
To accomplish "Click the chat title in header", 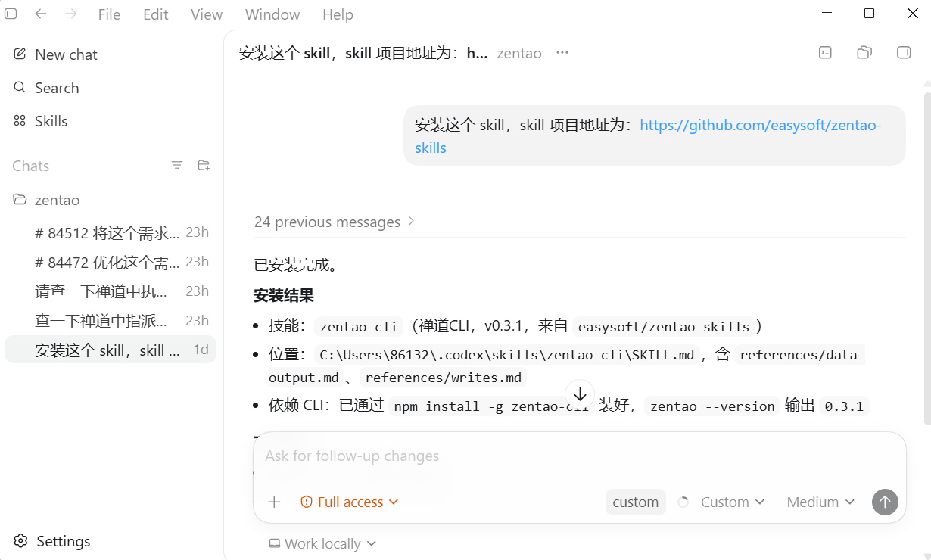I will coord(363,53).
